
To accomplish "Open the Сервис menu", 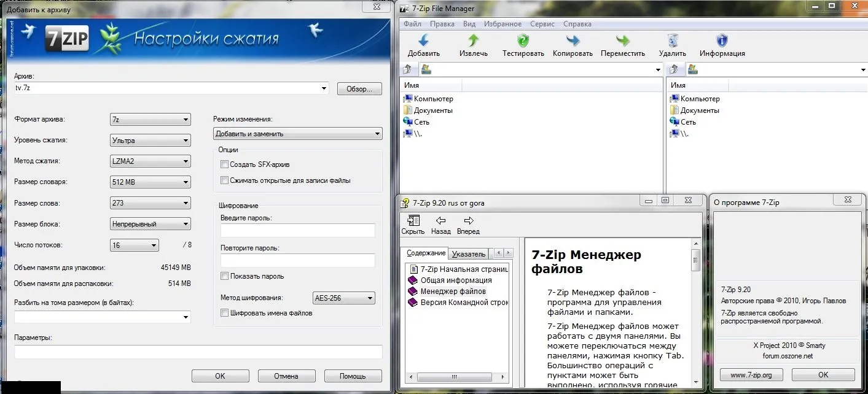I will [x=542, y=24].
